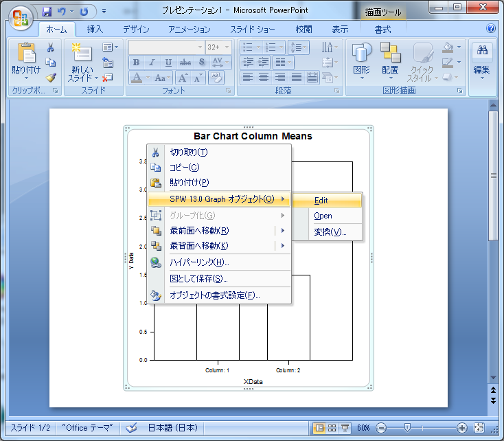
Task: Toggle strikethrough abc button
Action: [x=185, y=63]
